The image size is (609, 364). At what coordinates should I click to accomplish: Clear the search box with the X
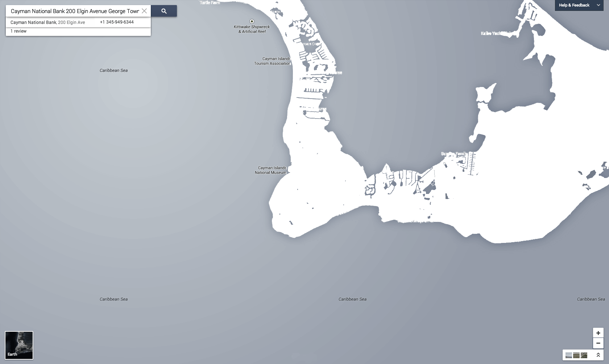coord(144,11)
